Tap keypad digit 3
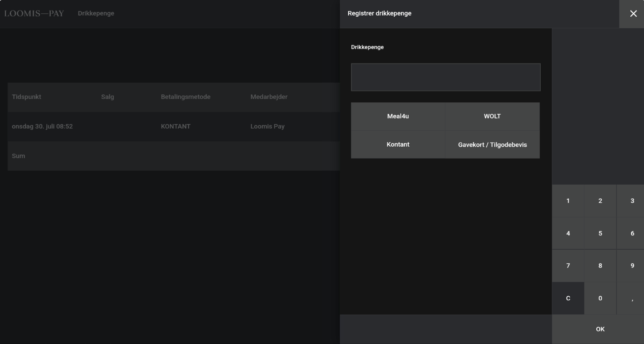Screen dimensions: 644x344 click(x=632, y=201)
